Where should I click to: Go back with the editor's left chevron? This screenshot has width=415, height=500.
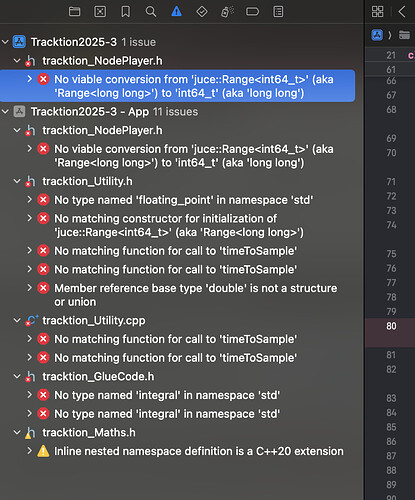point(402,12)
